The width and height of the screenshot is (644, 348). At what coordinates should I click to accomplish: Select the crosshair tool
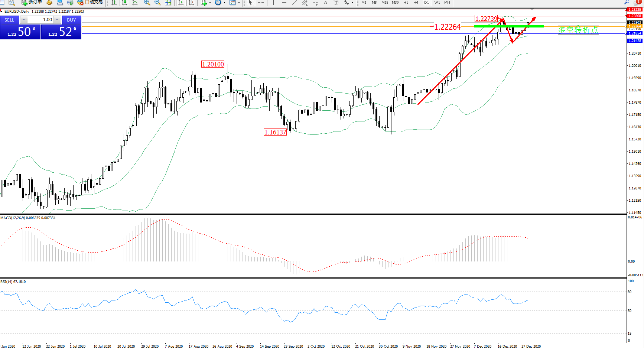coord(261,3)
